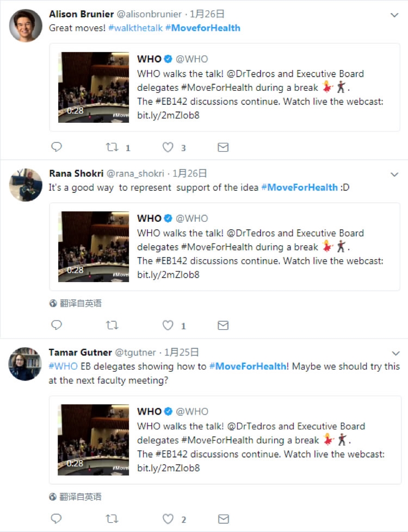The height and width of the screenshot is (532, 408).
Task: Click #MoveForHealth hashtag in Rana Shokri's tweet
Action: [x=299, y=187]
